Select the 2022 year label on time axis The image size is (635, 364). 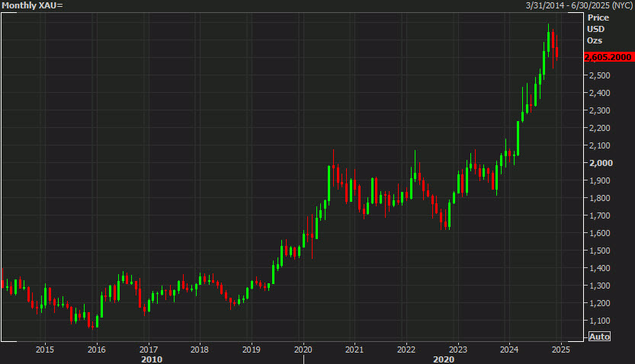pyautogui.click(x=406, y=350)
